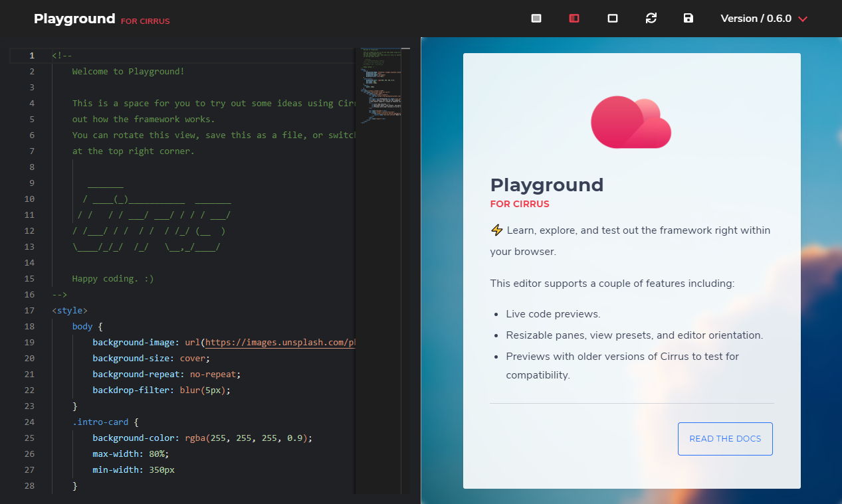The image size is (842, 504).
Task: Click the 'Playground' heading in the preview card
Action: [547, 185]
